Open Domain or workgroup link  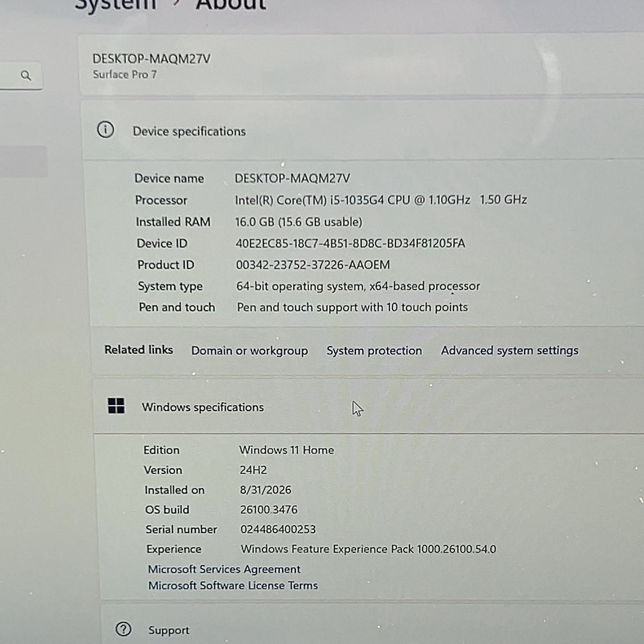point(250,350)
